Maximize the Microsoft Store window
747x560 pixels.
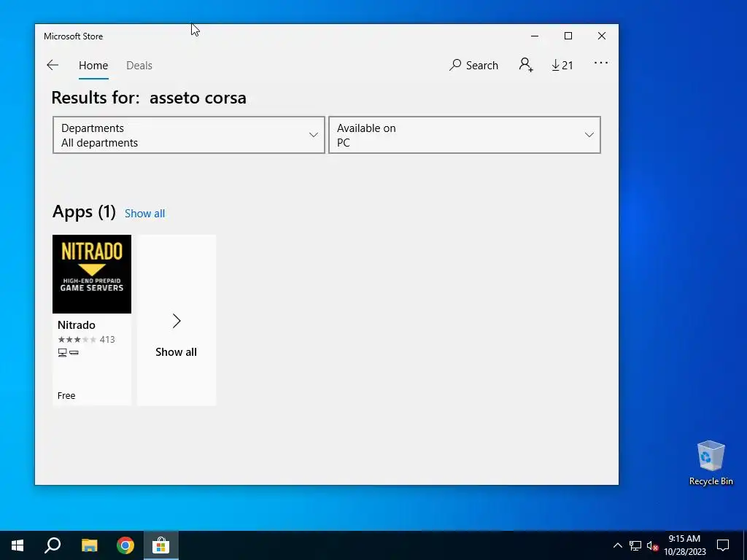click(568, 36)
